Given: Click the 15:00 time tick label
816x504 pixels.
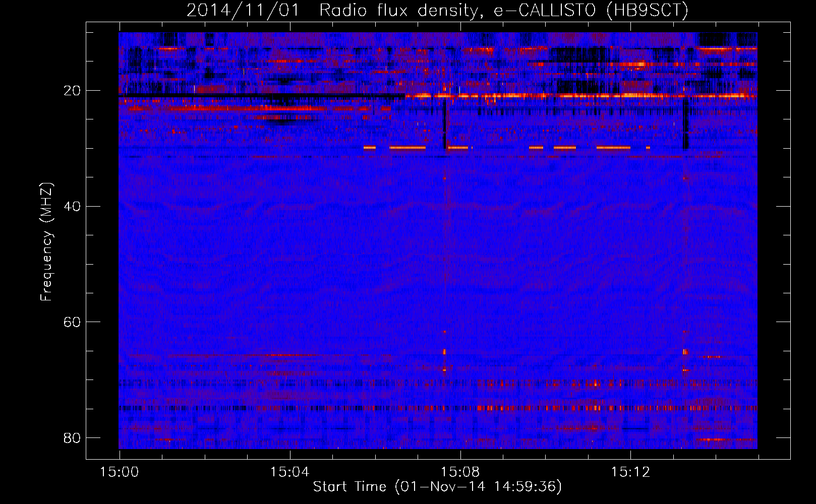Looking at the screenshot, I should [x=120, y=472].
